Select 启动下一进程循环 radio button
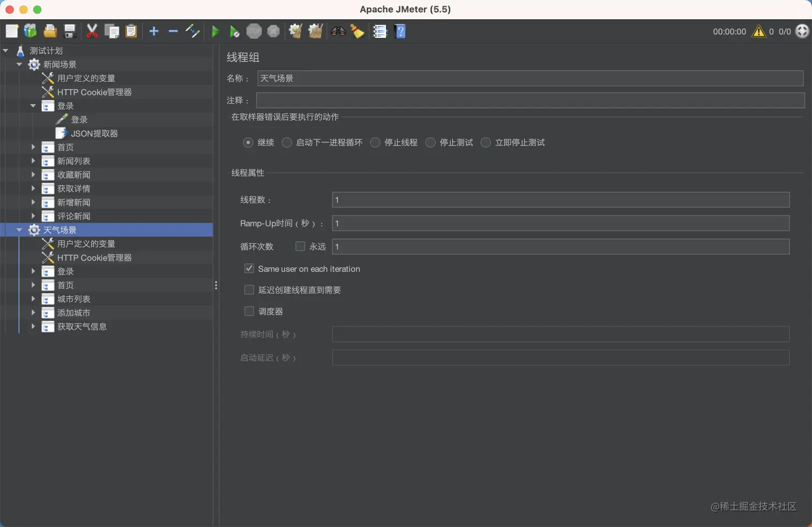The width and height of the screenshot is (812, 527). (x=287, y=142)
